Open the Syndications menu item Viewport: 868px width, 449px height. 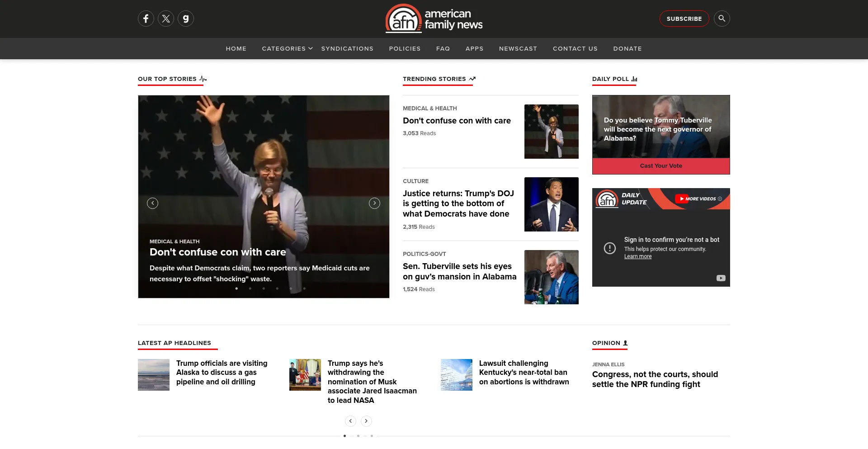(x=347, y=48)
